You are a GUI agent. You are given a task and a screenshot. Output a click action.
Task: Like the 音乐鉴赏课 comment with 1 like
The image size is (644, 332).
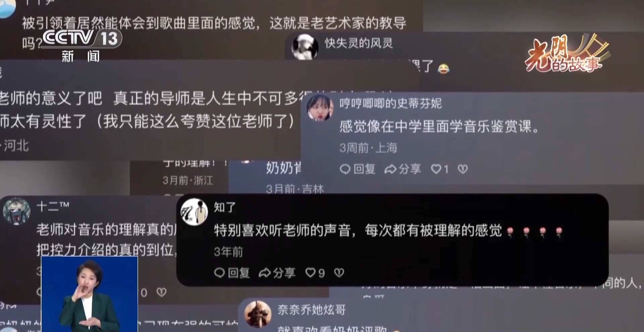coord(436,169)
